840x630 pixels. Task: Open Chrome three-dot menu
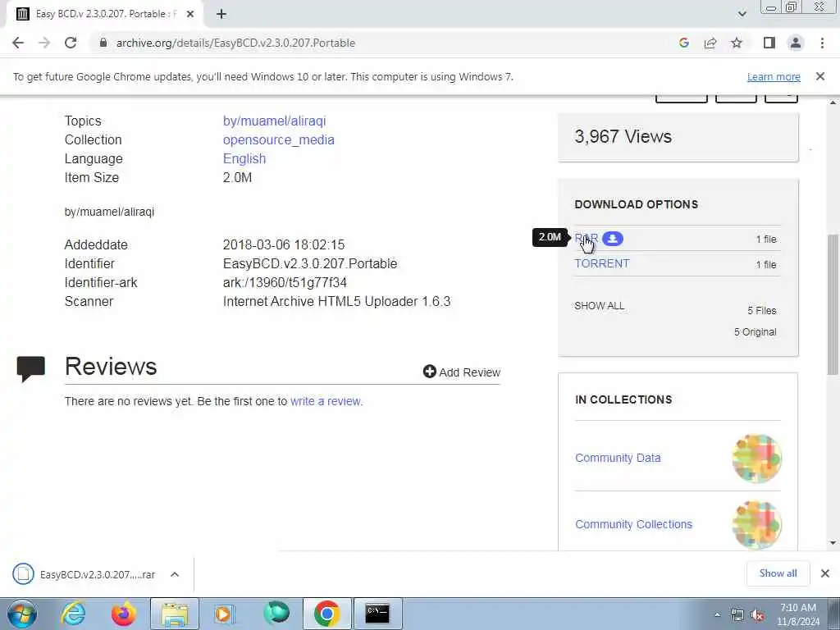click(x=822, y=43)
